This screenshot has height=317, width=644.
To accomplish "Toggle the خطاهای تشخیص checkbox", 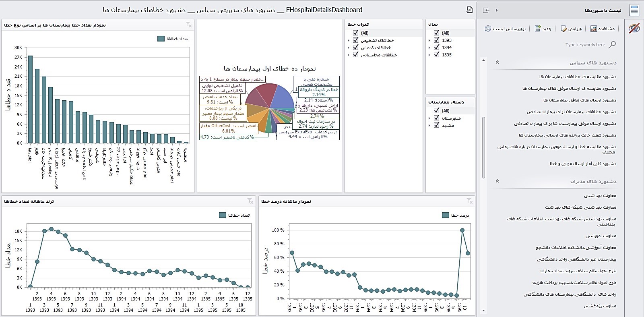I will [x=355, y=40].
